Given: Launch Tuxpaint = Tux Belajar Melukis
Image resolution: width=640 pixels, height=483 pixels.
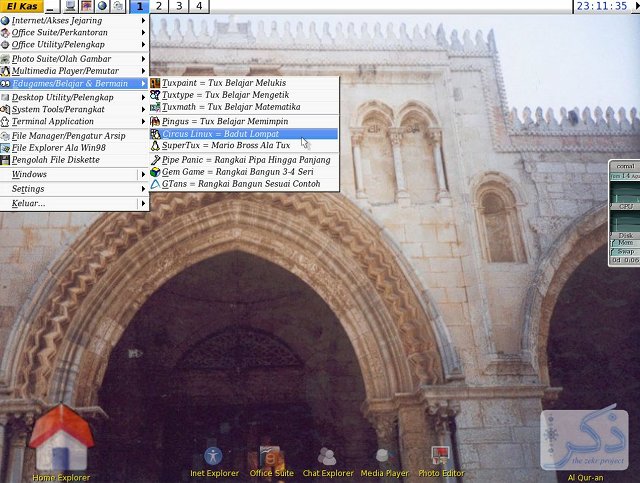Looking at the screenshot, I should coord(244,83).
